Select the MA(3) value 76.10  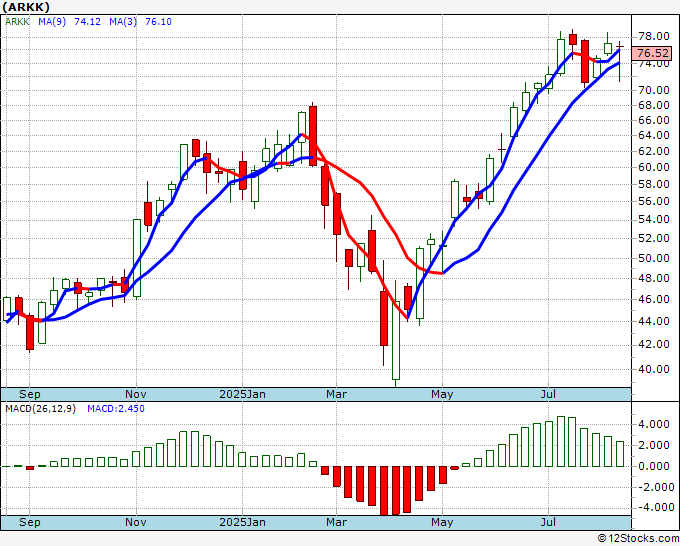coord(158,21)
